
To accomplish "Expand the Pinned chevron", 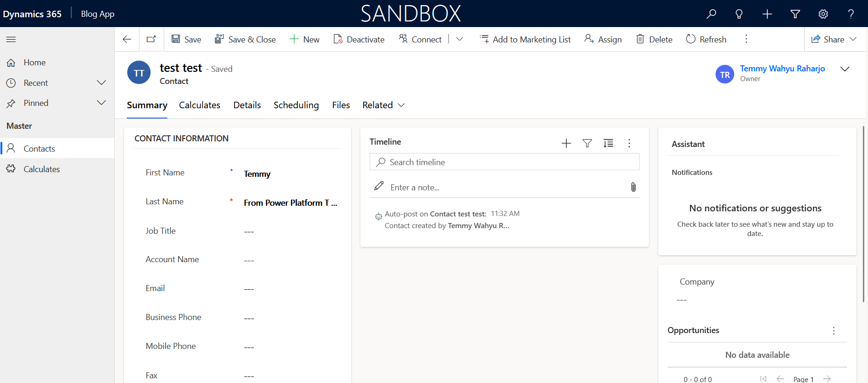I will click(x=101, y=103).
